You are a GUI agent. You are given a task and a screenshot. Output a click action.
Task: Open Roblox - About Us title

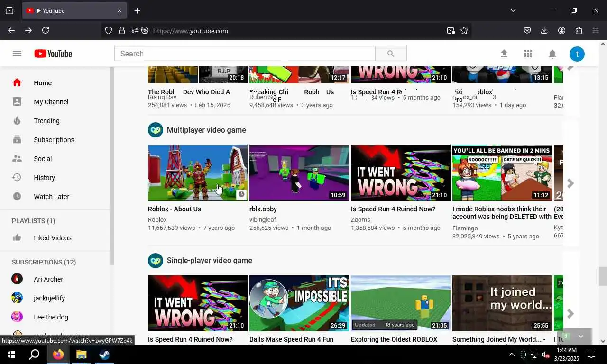tap(175, 209)
